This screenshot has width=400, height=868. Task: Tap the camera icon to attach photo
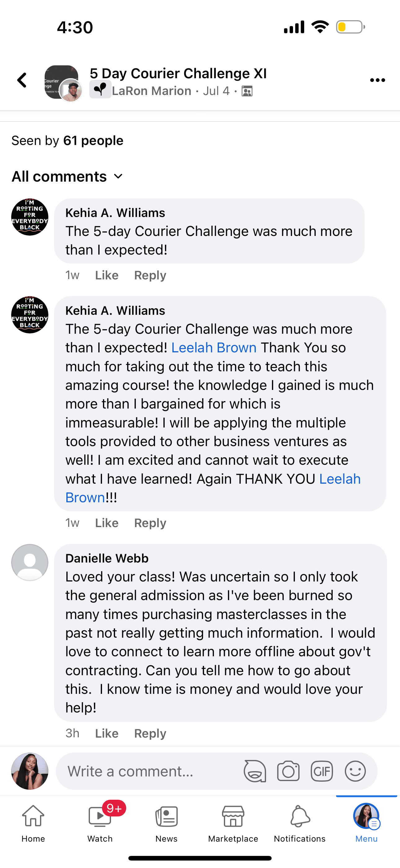[288, 771]
